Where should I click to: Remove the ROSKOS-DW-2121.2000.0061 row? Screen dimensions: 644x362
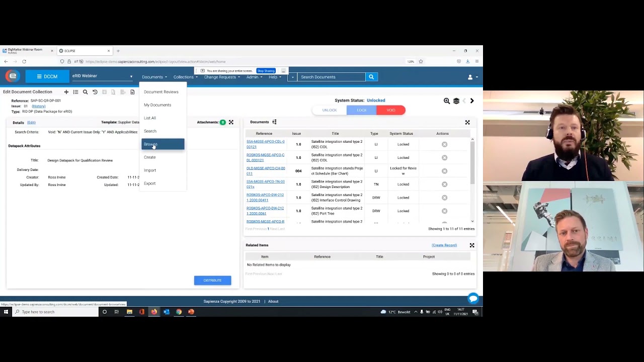(444, 211)
